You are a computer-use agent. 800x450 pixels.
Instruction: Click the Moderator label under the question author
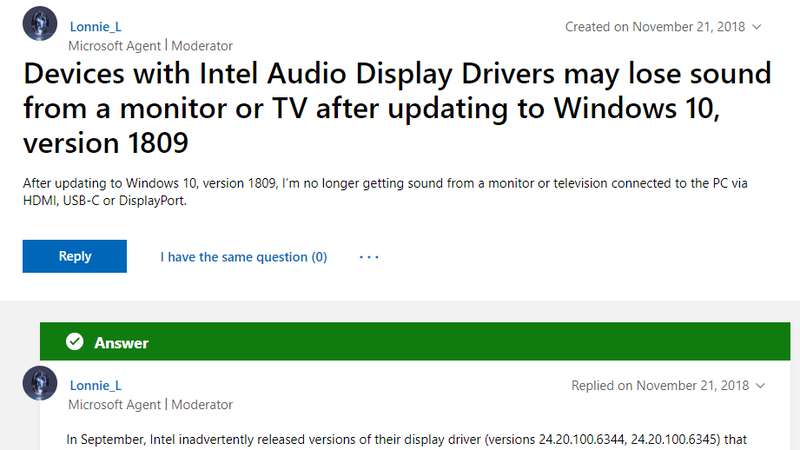click(202, 46)
